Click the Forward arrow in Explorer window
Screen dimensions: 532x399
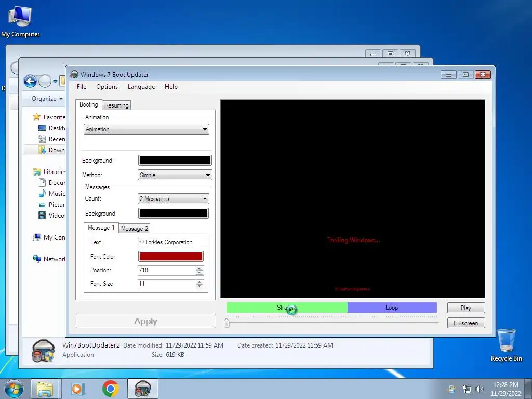pos(45,81)
